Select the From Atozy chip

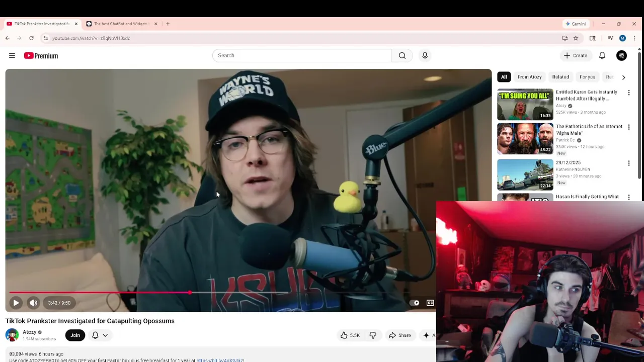point(529,77)
